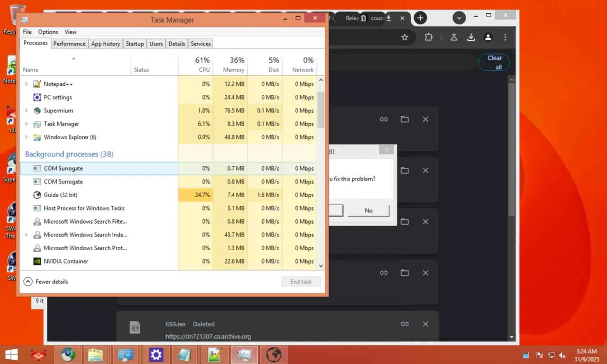607x364 pixels.
Task: Open the File menu in Task Manager
Action: pos(28,32)
